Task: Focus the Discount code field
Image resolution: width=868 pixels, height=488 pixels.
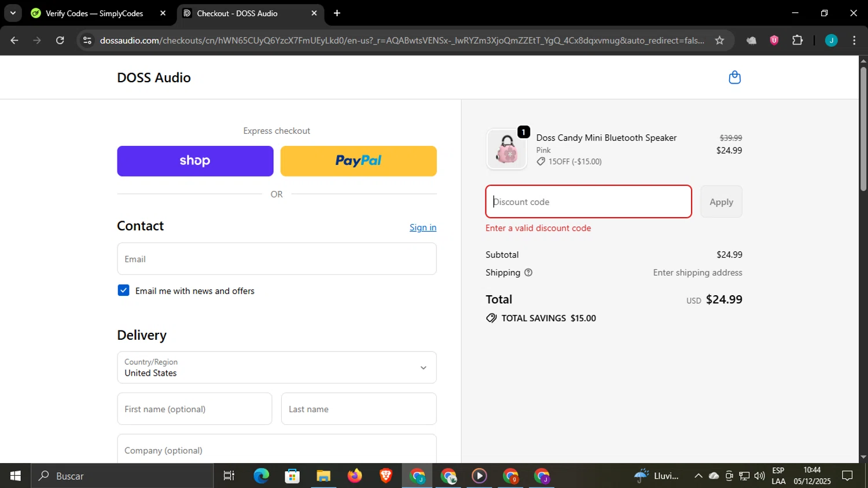Action: point(589,202)
